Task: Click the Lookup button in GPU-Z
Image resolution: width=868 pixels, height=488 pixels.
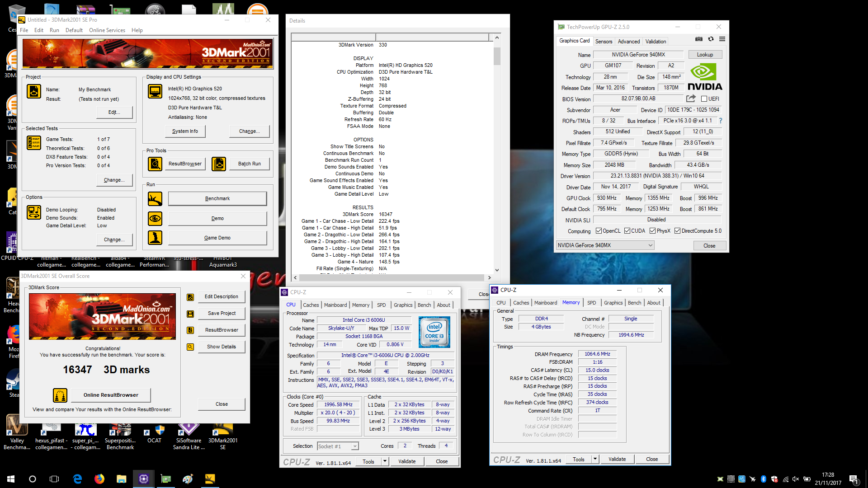Action: coord(705,55)
